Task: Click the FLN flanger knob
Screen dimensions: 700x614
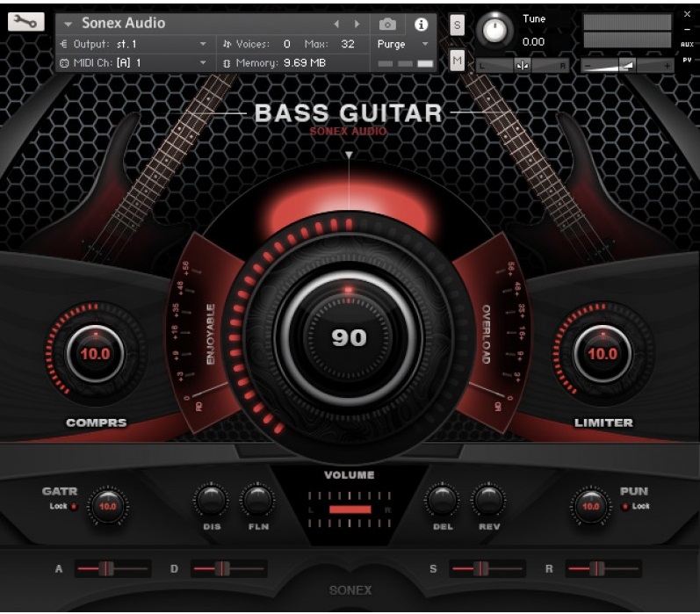Action: pyautogui.click(x=257, y=501)
